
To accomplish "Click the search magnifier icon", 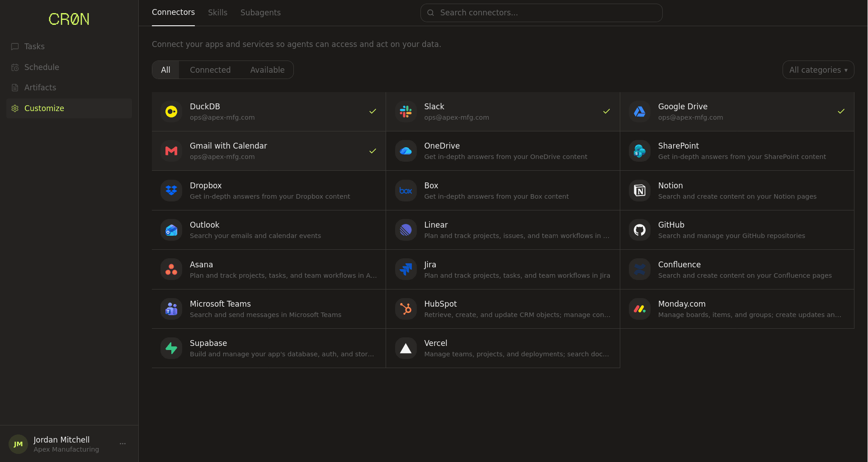I will [431, 13].
